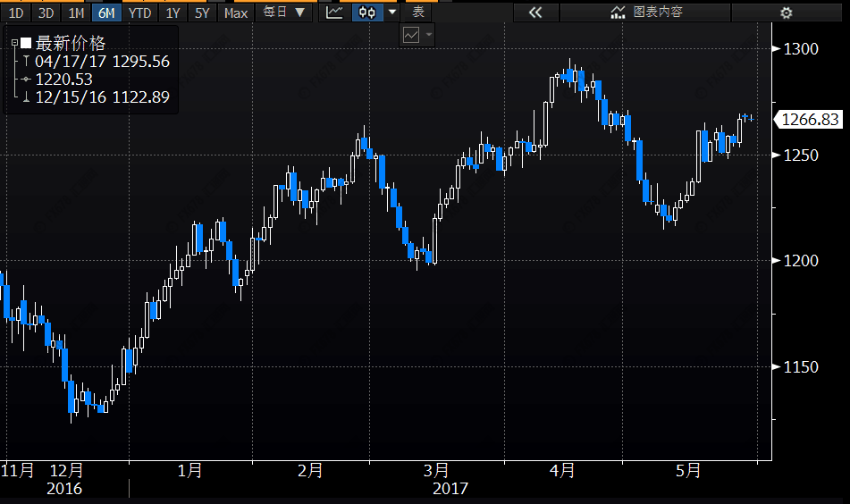Expand the annotation tool dropdown arrow
The height and width of the screenshot is (504, 850).
(x=429, y=35)
